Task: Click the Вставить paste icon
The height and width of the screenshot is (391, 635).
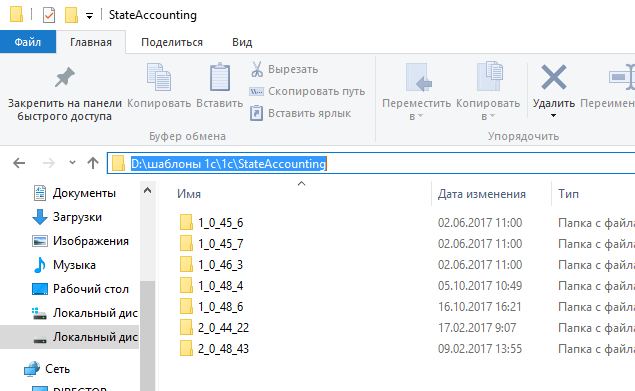Action: 220,77
